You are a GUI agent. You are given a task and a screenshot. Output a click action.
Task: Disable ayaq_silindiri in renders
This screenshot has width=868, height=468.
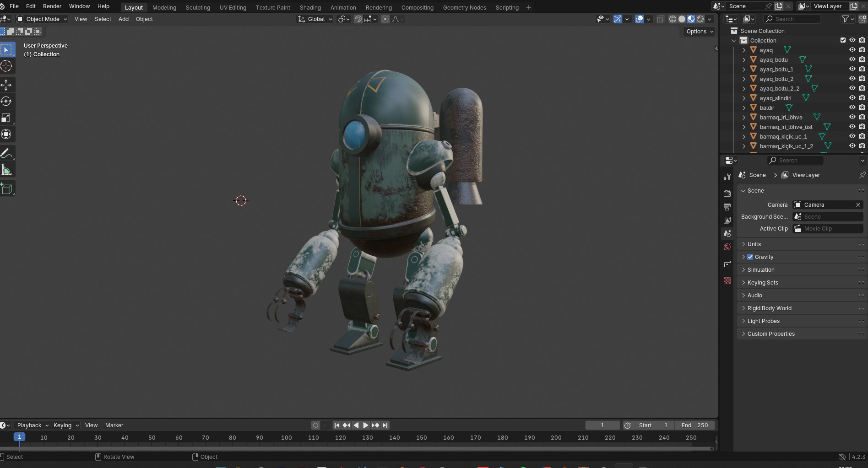(x=862, y=98)
